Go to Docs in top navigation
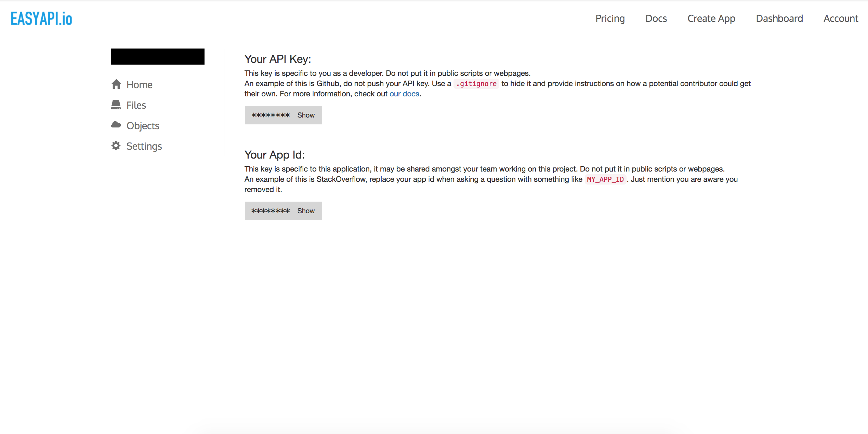 [x=656, y=18]
